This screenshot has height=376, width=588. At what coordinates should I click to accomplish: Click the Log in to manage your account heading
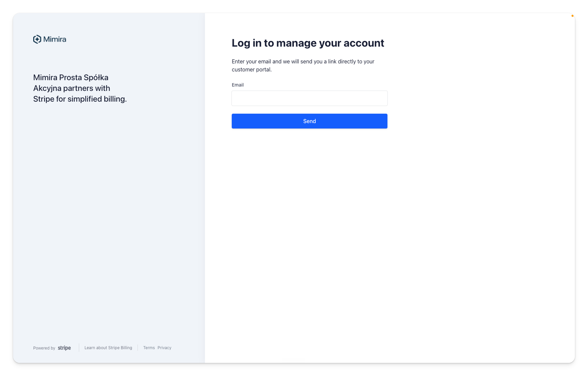(308, 43)
